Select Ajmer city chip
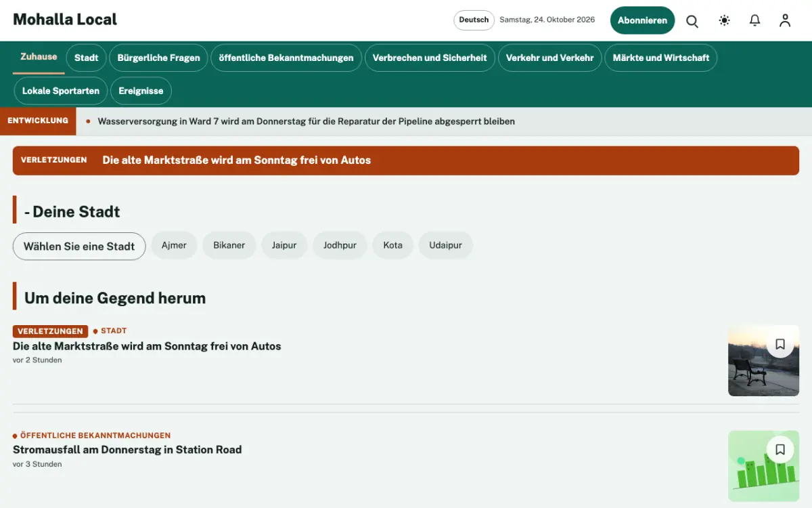Screen dimensions: 812x508 (174, 245)
